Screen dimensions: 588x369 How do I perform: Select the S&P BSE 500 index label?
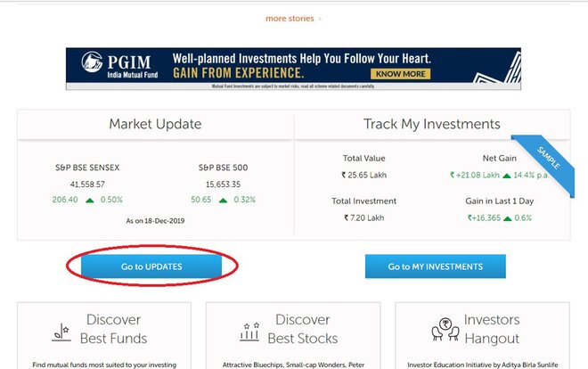(x=224, y=167)
